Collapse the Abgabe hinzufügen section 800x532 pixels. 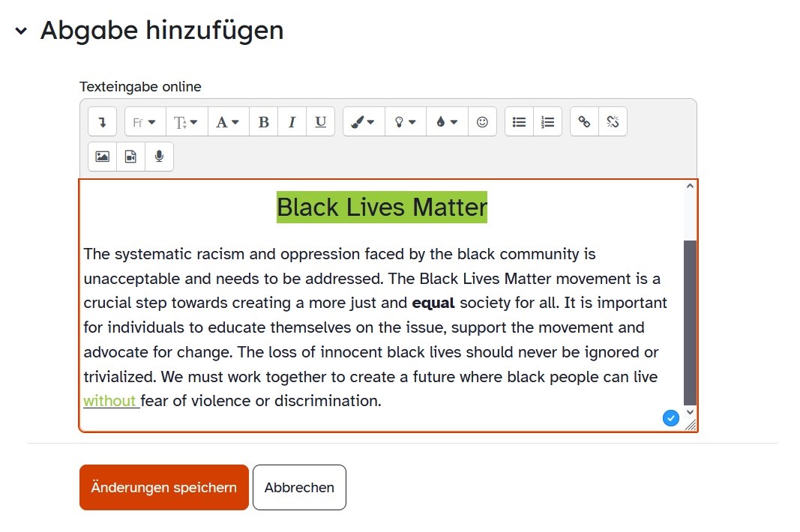(21, 31)
